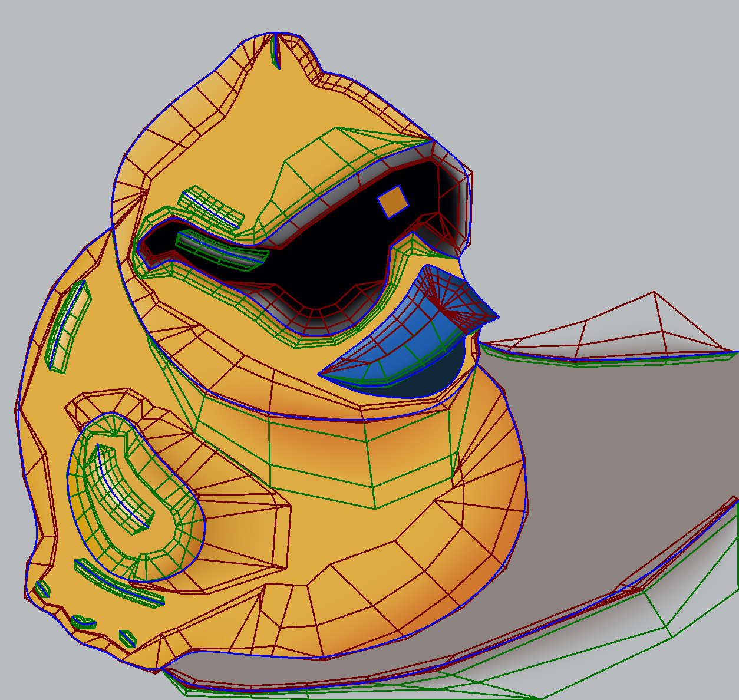Click the long green slot on duck's back

click(68, 327)
